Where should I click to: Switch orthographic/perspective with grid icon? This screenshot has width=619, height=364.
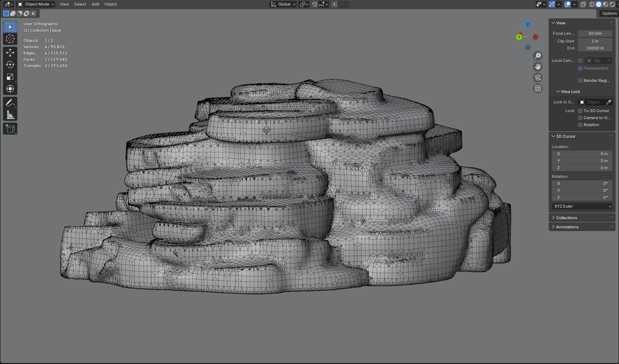pyautogui.click(x=538, y=88)
